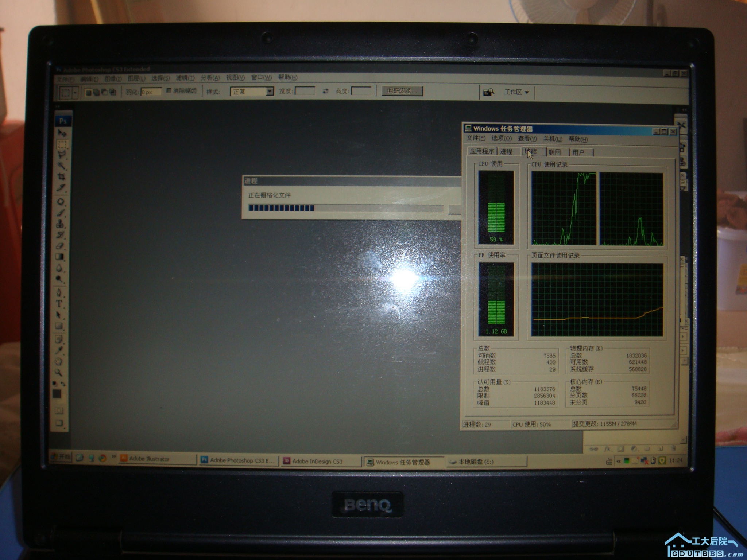Select the Crop tool

click(61, 177)
